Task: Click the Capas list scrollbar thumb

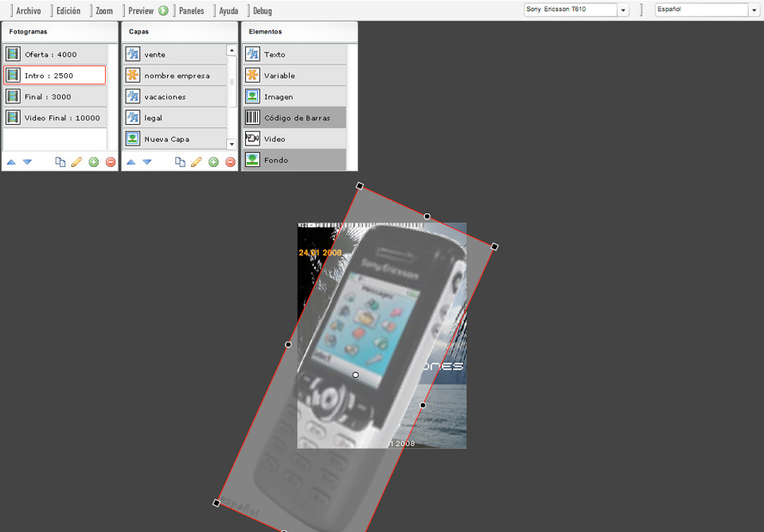Action: [232, 82]
